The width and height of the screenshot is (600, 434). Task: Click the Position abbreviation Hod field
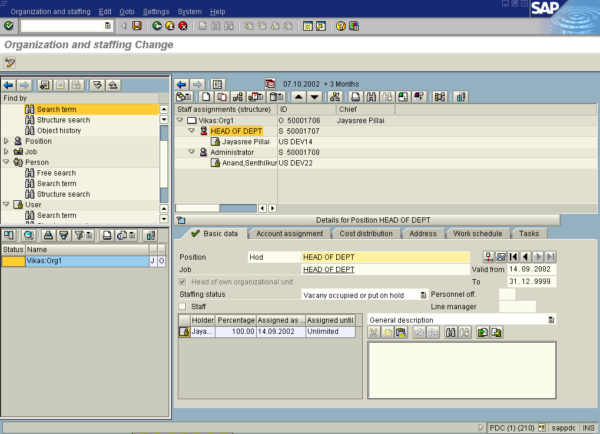[274, 257]
